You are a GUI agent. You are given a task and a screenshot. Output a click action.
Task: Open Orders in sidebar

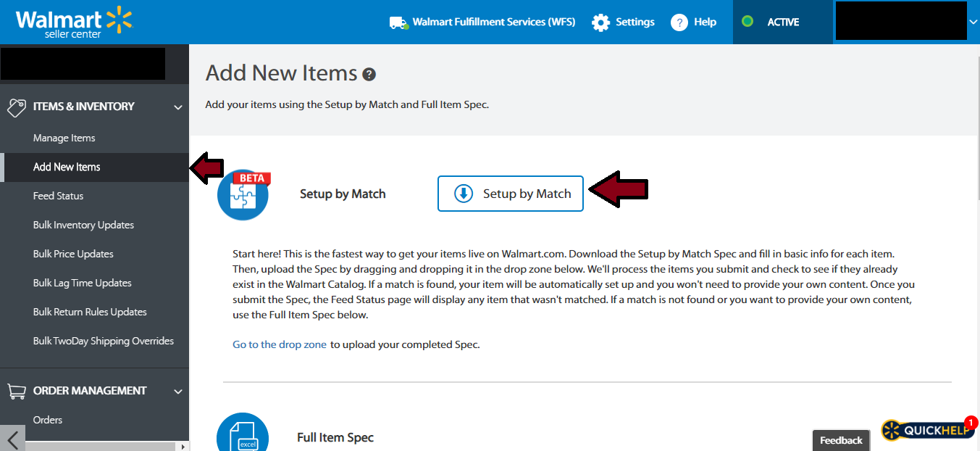tap(48, 420)
